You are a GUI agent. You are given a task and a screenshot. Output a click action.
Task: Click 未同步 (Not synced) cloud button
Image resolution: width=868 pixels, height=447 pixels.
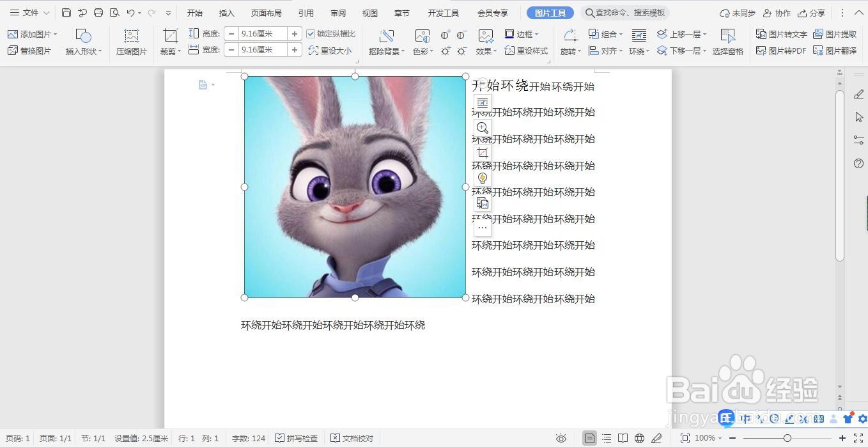pyautogui.click(x=737, y=13)
